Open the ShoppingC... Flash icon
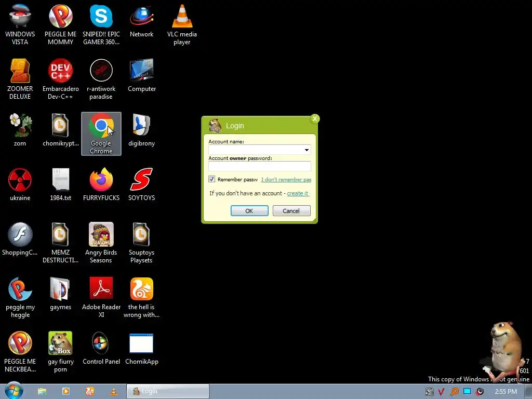This screenshot has width=532, height=399. pyautogui.click(x=20, y=239)
